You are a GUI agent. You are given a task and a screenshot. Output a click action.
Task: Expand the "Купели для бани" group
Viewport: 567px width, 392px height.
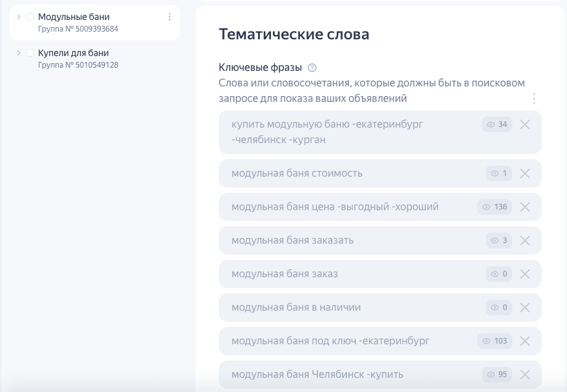coord(19,53)
